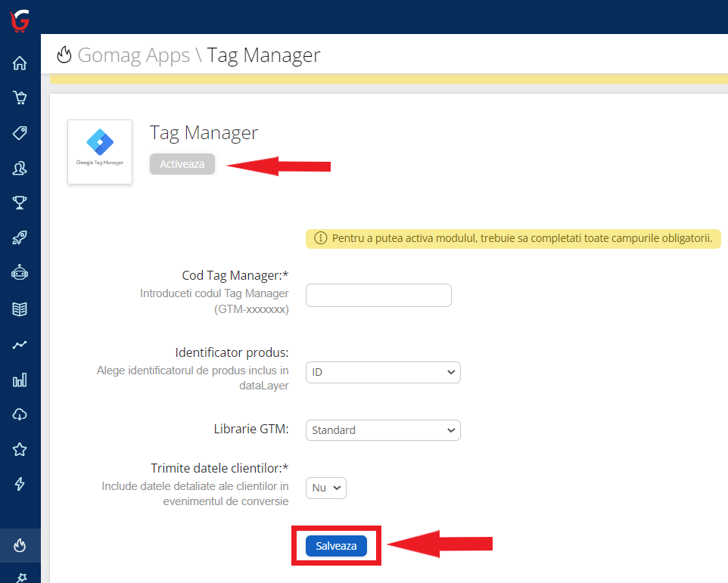This screenshot has width=728, height=583.
Task: Select the line chart analytics icon
Action: pyautogui.click(x=20, y=344)
